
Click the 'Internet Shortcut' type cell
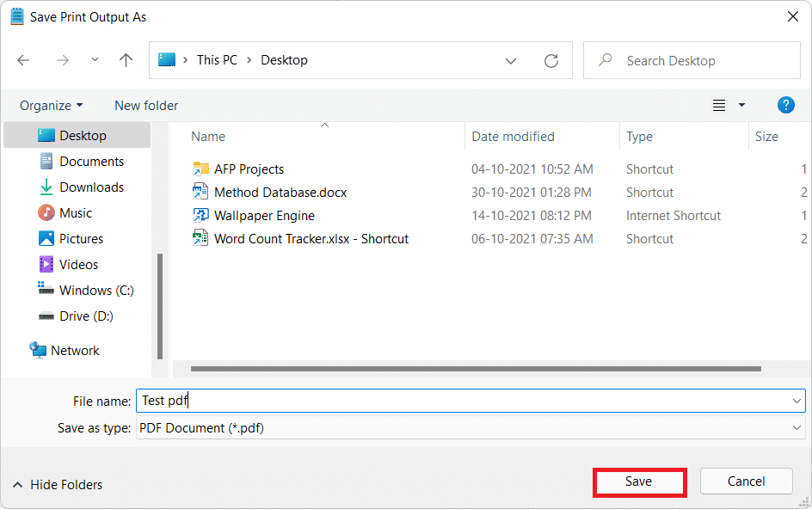[x=674, y=216]
